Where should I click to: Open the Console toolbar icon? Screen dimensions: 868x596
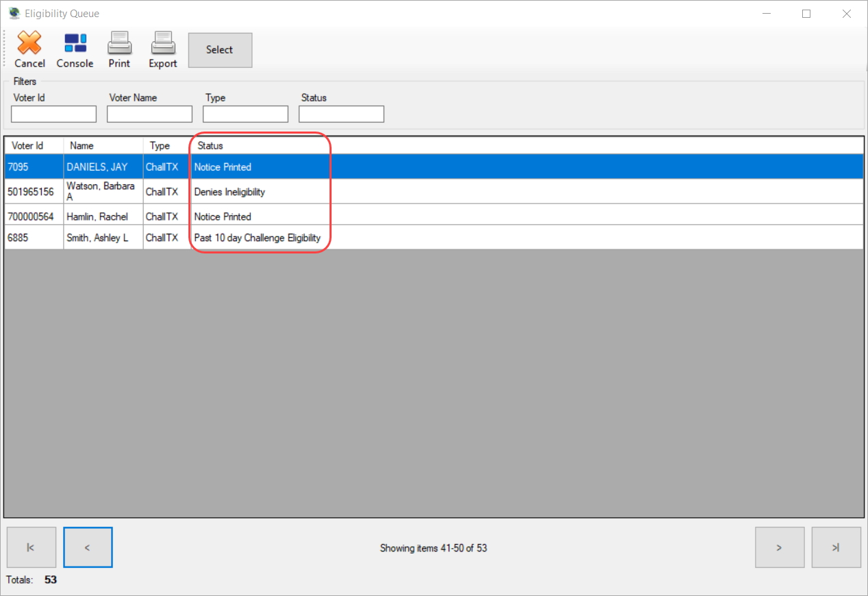coord(75,43)
